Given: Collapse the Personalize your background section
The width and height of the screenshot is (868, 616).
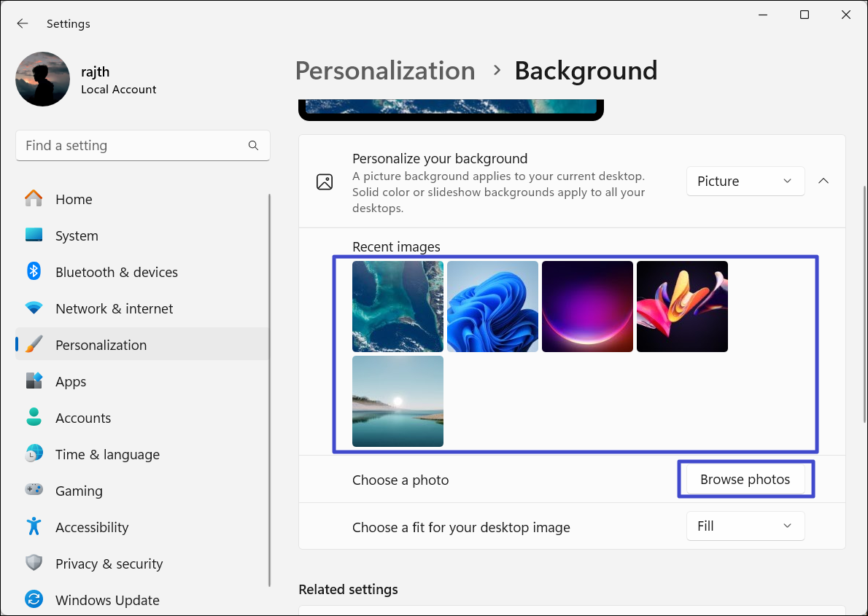Looking at the screenshot, I should (824, 182).
